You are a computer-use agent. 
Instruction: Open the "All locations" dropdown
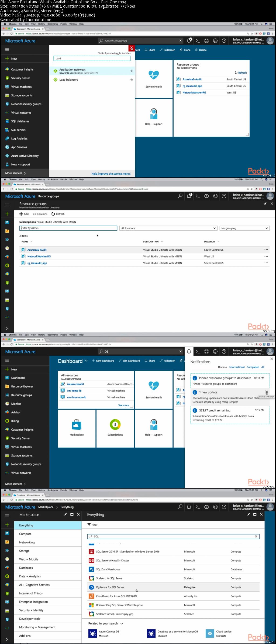[x=168, y=228]
